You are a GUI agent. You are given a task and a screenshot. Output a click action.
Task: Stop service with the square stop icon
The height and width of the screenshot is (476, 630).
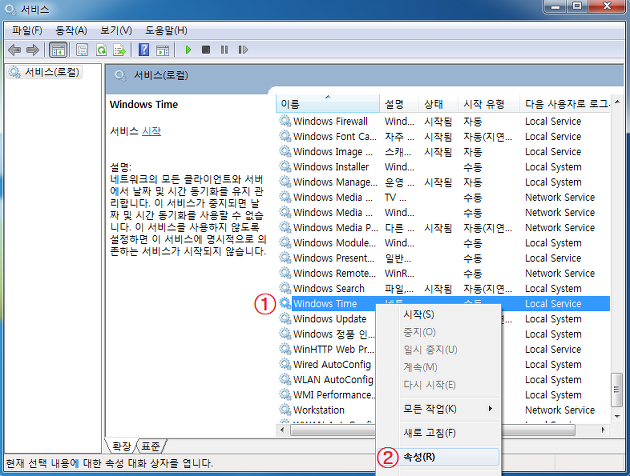[x=206, y=50]
